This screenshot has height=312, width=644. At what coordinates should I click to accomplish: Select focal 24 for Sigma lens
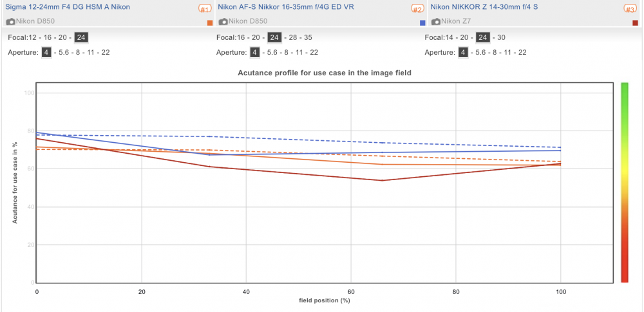[x=81, y=38]
